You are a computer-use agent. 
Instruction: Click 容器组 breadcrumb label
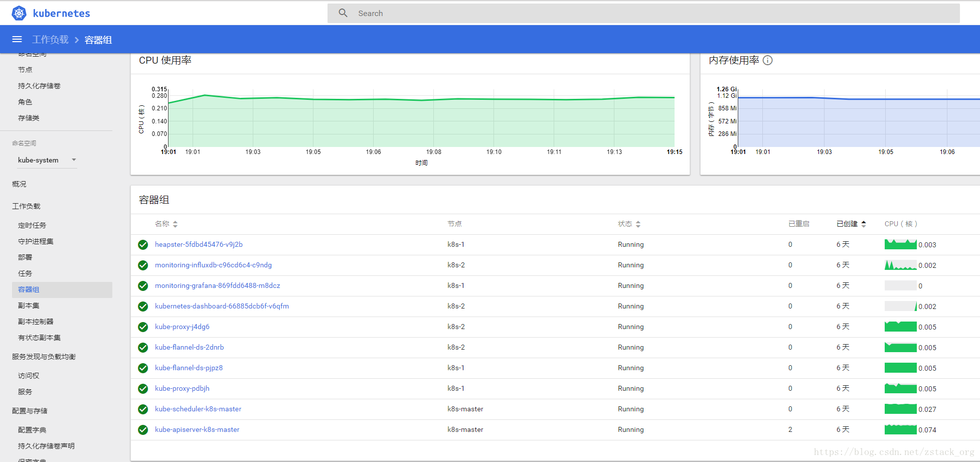[98, 40]
